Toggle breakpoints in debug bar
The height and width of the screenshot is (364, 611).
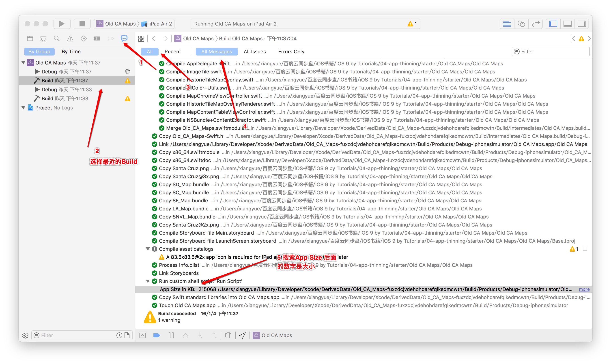pos(157,335)
